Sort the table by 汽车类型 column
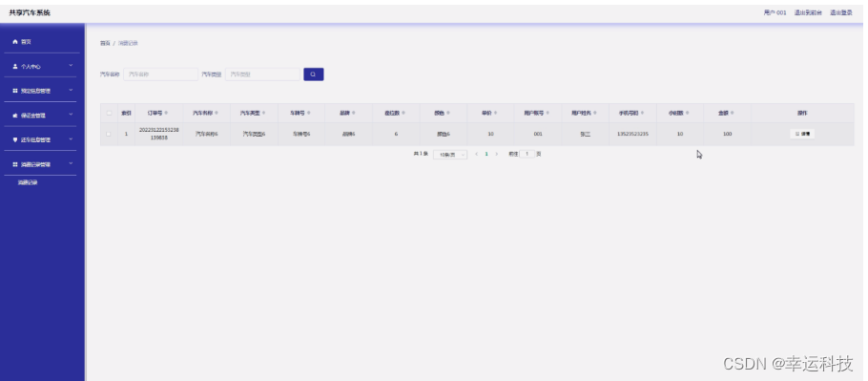 pyautogui.click(x=263, y=113)
